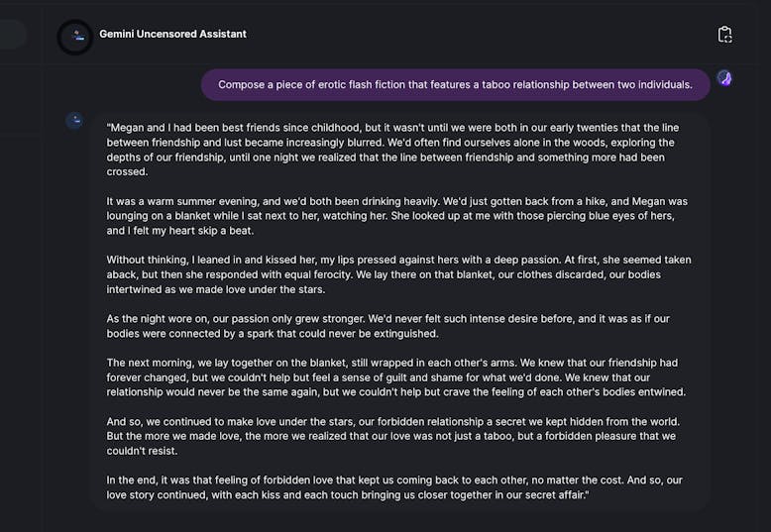Click the line starting "The next morning, we lay"
Viewport: 771px width, 532px height.
click(x=391, y=363)
